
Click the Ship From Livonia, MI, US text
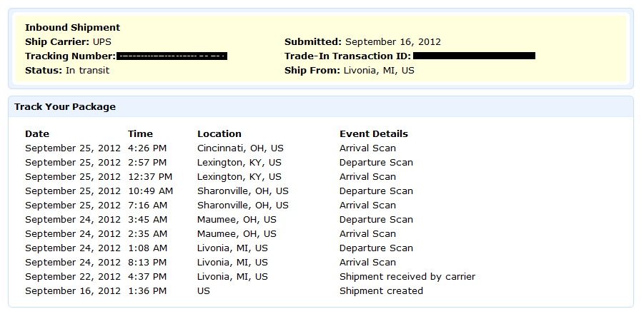[350, 70]
